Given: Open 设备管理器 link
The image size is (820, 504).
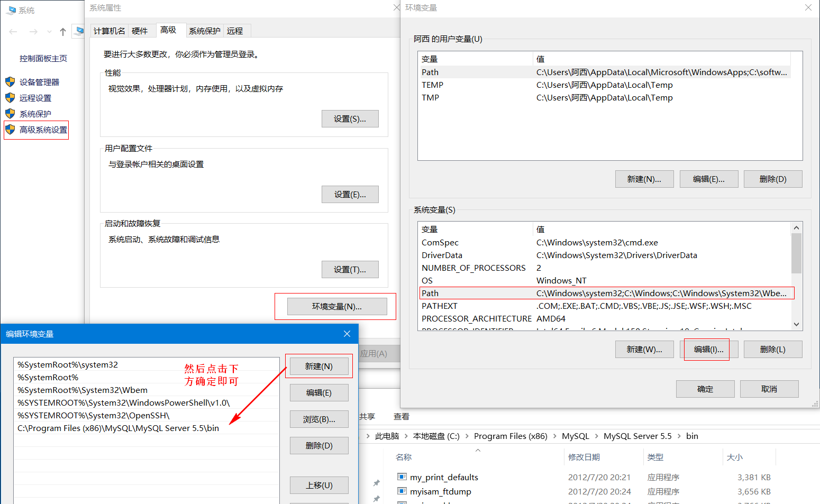Looking at the screenshot, I should pos(40,82).
